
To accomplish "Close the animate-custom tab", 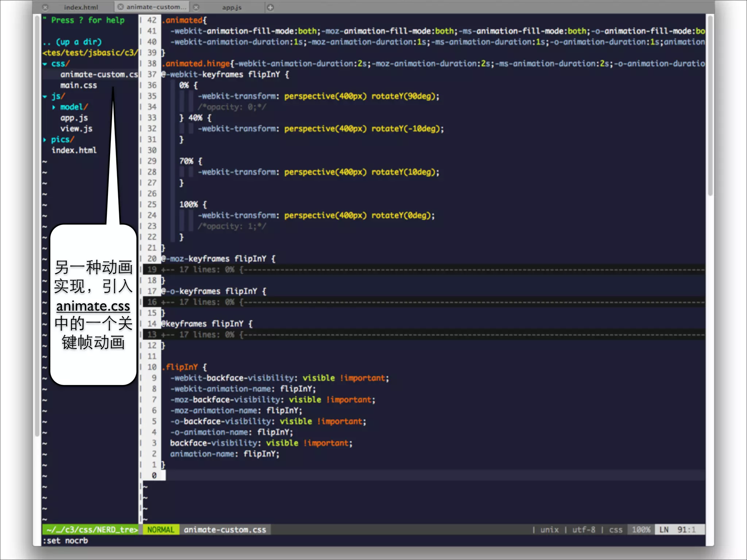I will click(120, 7).
